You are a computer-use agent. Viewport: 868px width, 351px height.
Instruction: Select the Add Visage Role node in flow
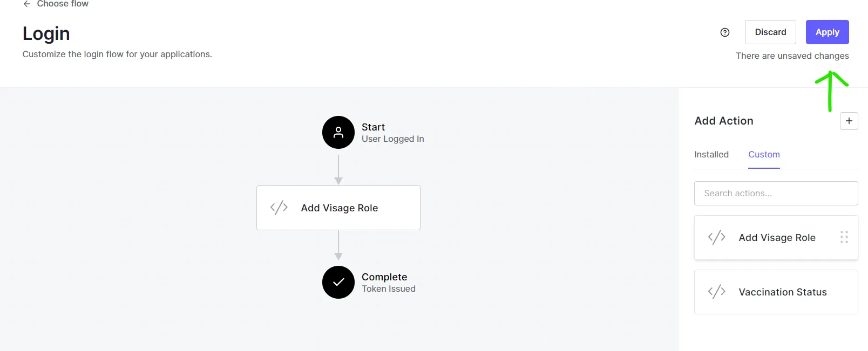coord(339,208)
